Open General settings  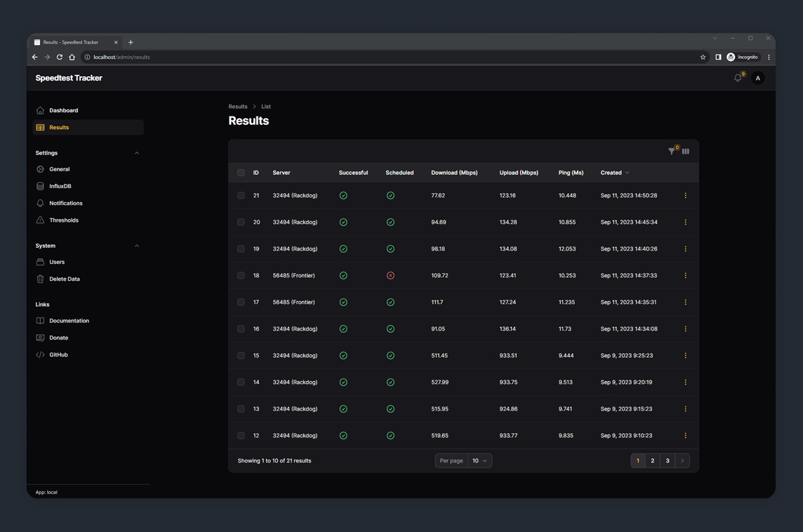88,169
